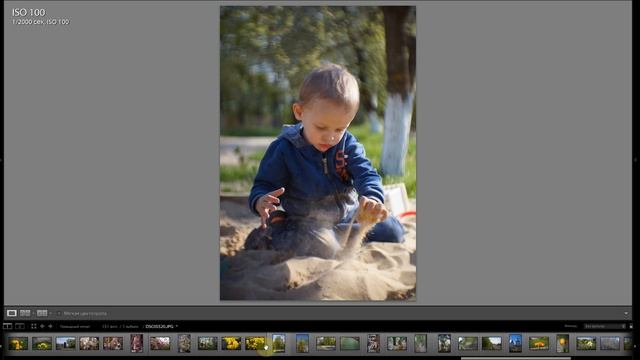
Task: Select the Loupe view icon in toolbar
Action: point(11,313)
